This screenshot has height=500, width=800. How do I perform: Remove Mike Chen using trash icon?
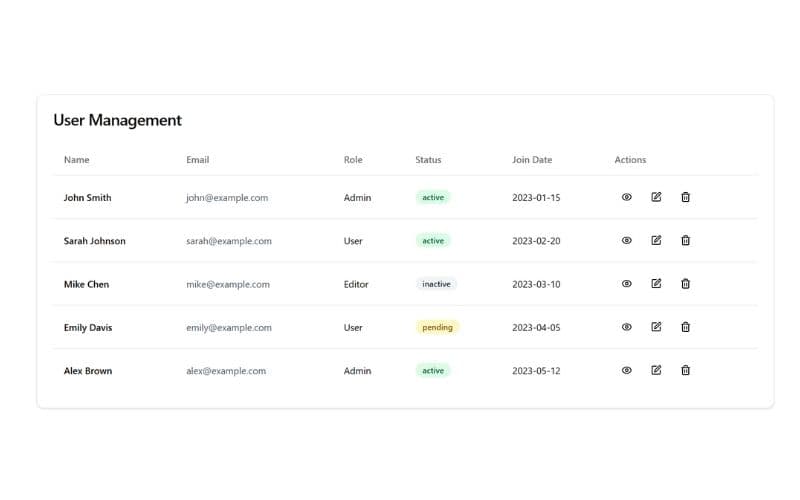685,284
